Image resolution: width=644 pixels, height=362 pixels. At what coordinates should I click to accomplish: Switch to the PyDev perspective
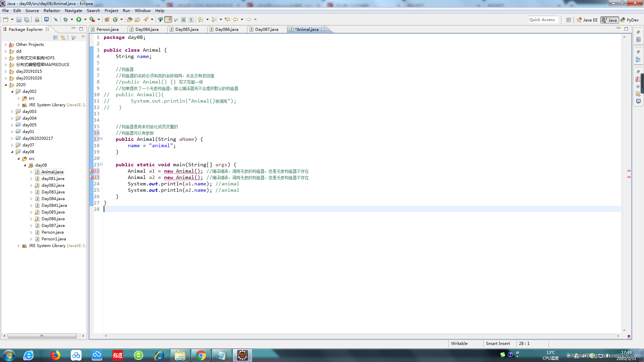tap(630, 20)
